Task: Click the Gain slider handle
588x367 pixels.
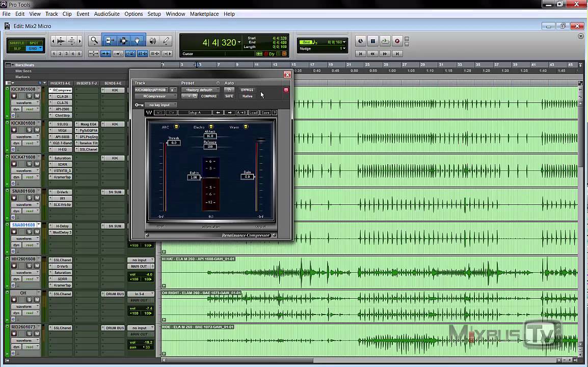Action: pos(248,176)
